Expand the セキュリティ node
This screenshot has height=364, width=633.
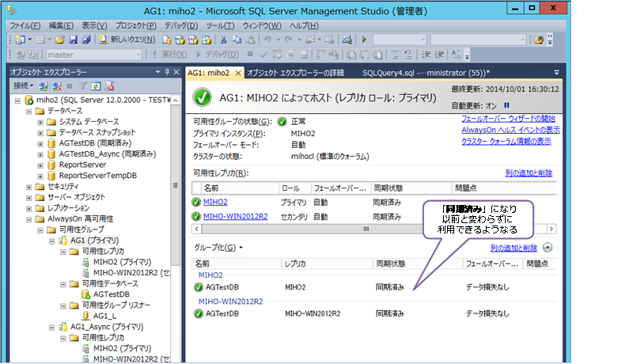click(x=28, y=187)
